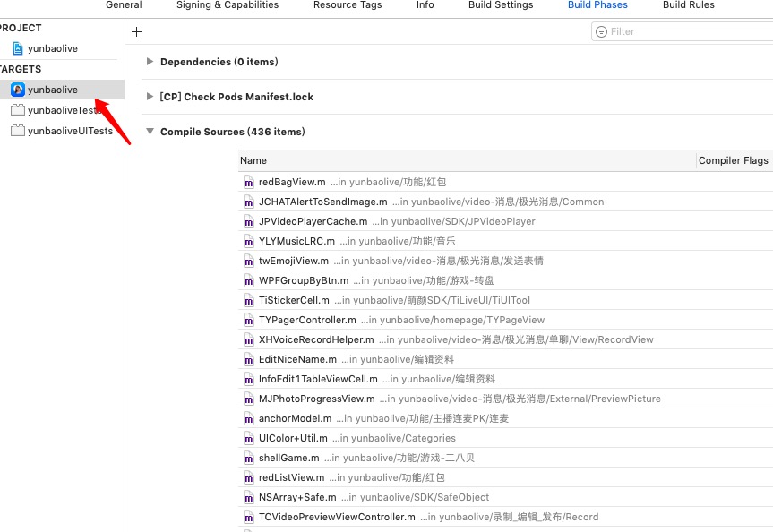
Task: Select the Build Phases tab
Action: [x=597, y=5]
